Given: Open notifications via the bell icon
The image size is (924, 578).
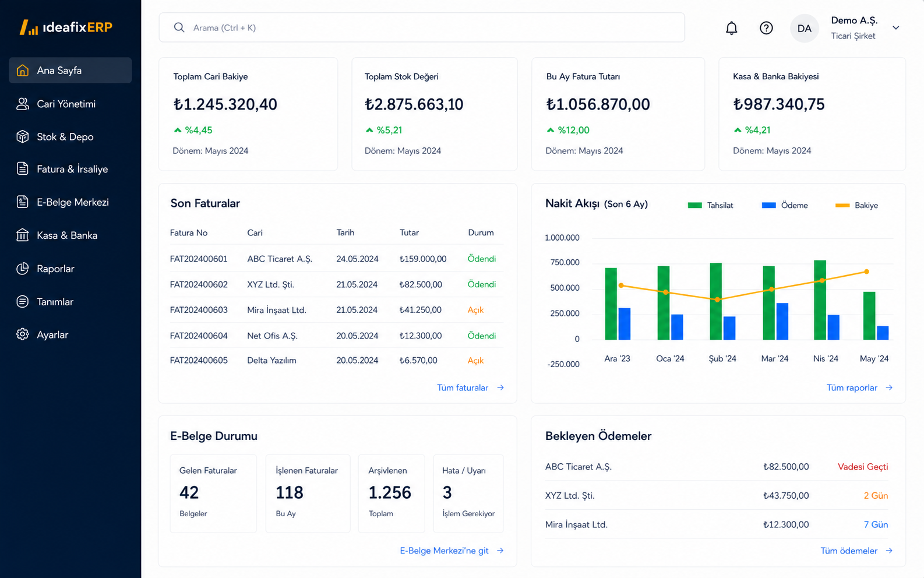Looking at the screenshot, I should [x=731, y=28].
